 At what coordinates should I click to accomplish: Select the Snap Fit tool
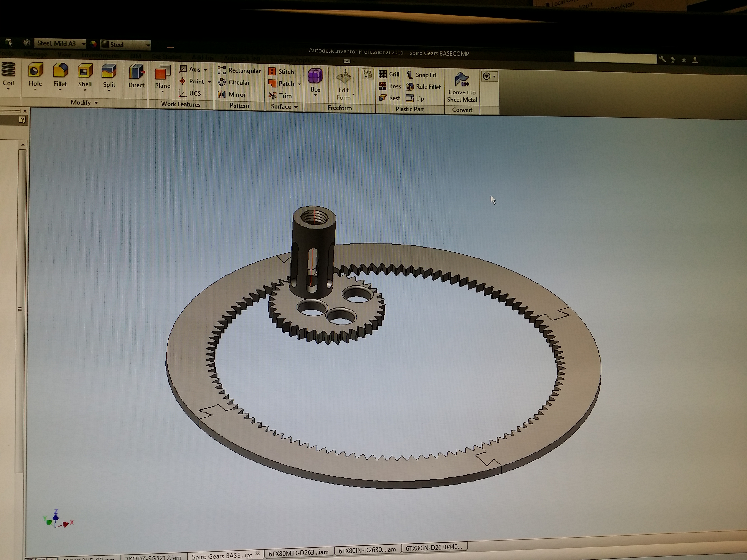point(421,75)
